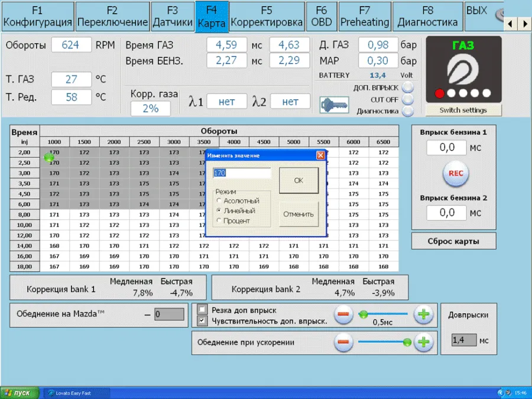
Task: Click plus for Обеднение при ускорении
Action: [x=423, y=342]
